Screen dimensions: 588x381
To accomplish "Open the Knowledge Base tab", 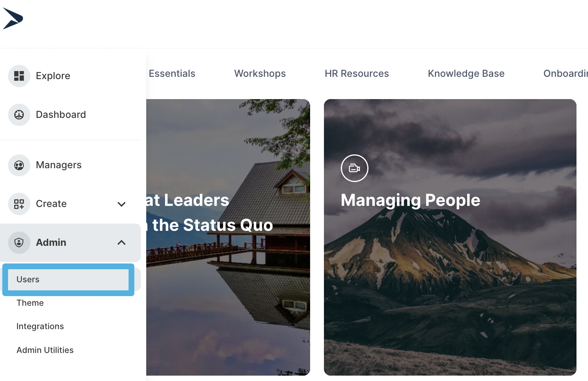I will tap(466, 74).
